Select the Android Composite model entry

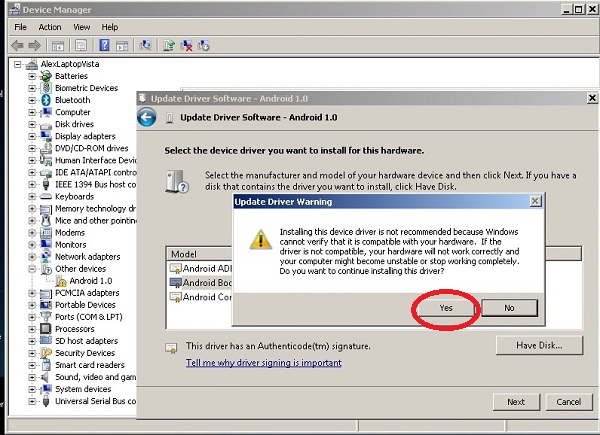pyautogui.click(x=201, y=297)
